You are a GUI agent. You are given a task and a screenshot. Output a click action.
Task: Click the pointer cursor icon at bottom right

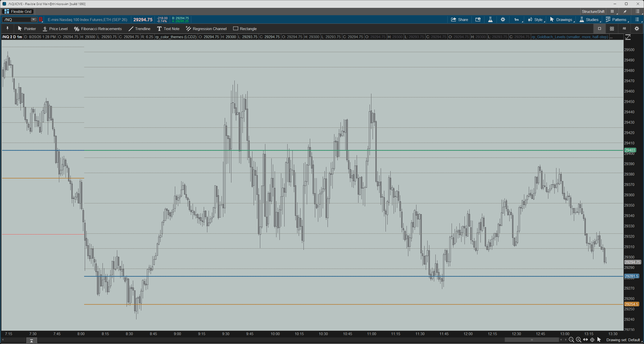[x=599, y=339]
